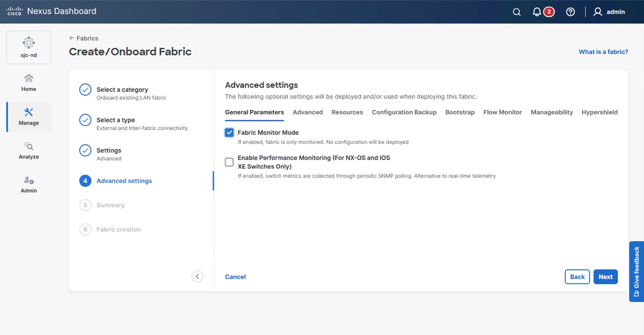Click the Create/Onboard Fabric page title
The image size is (644, 335).
pyautogui.click(x=130, y=52)
